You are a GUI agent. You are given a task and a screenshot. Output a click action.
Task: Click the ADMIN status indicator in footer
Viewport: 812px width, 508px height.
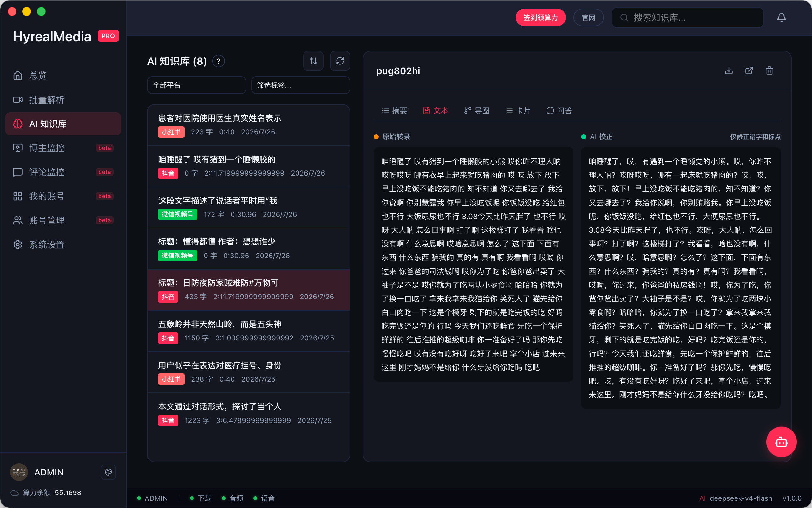[152, 498]
